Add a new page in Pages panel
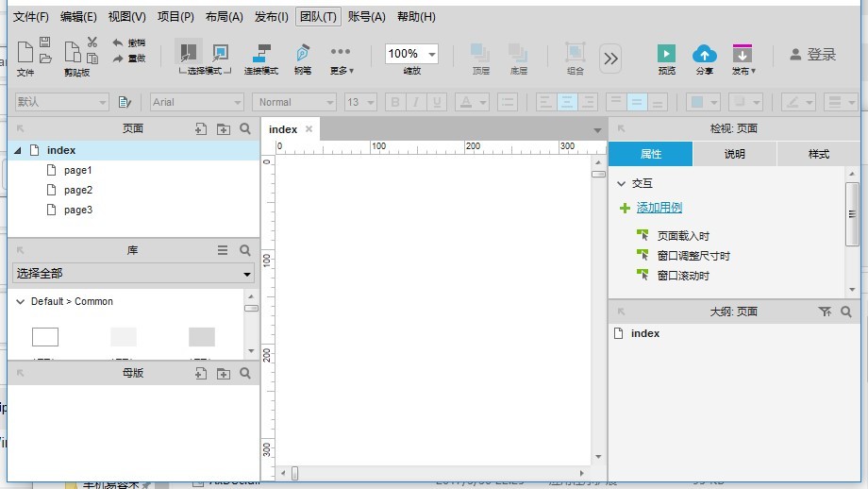 201,129
